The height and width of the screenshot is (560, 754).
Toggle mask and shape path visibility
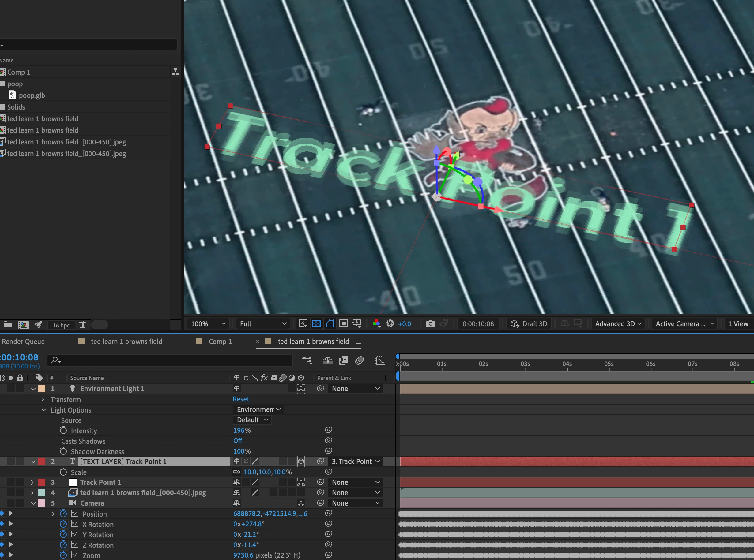tap(330, 323)
